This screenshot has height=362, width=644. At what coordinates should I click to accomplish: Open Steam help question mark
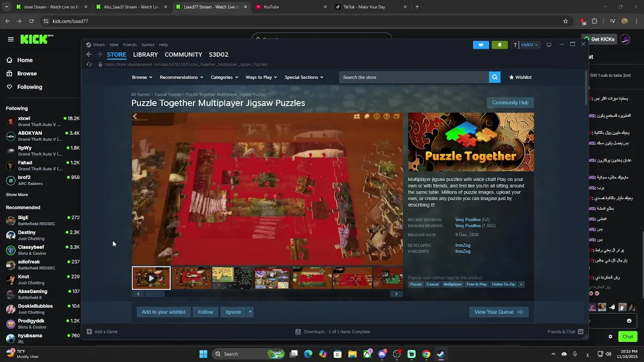coord(515,45)
